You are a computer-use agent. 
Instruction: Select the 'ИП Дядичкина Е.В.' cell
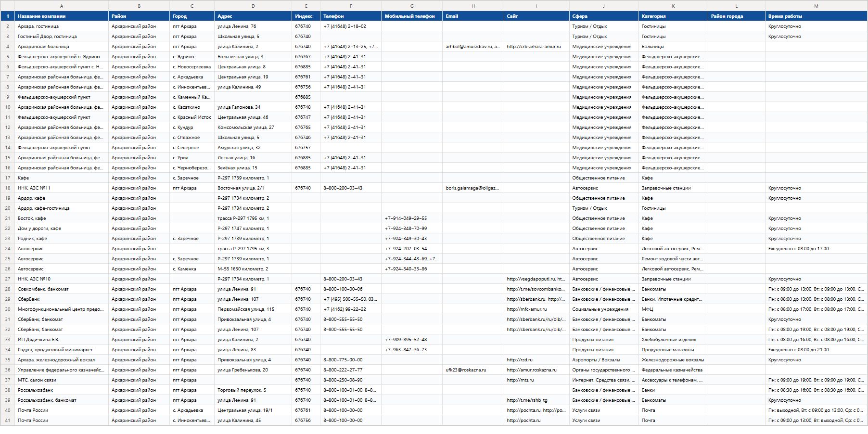coord(62,340)
